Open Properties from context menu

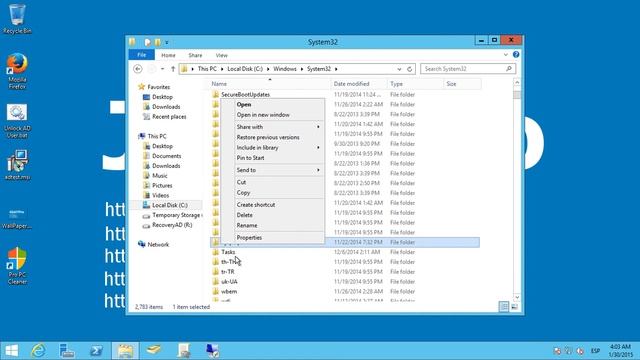273,237
